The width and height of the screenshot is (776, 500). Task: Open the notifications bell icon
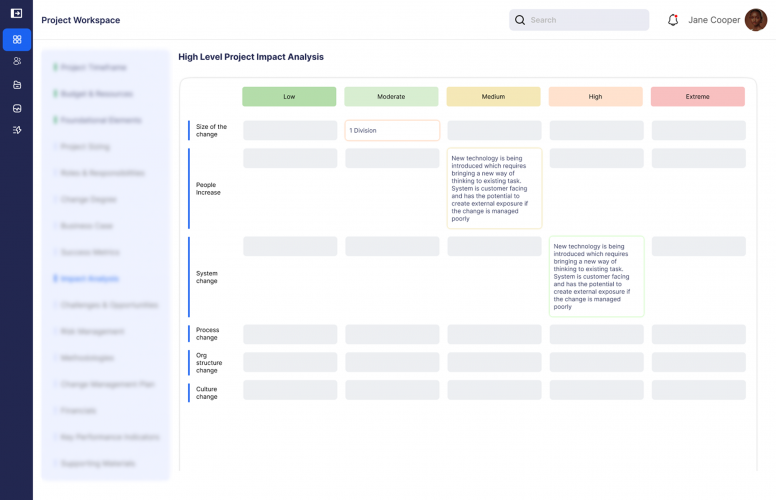click(673, 20)
